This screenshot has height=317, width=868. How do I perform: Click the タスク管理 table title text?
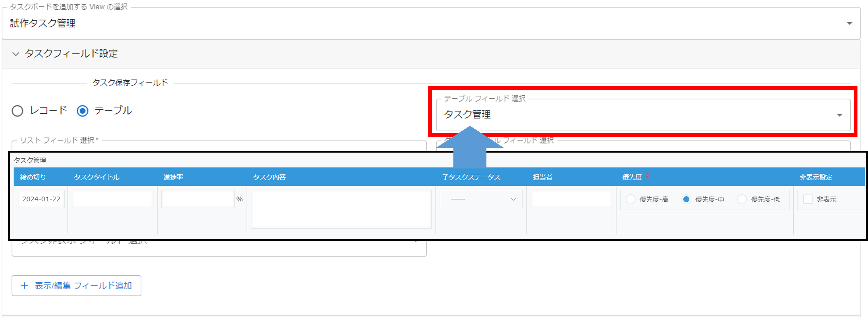[x=30, y=160]
